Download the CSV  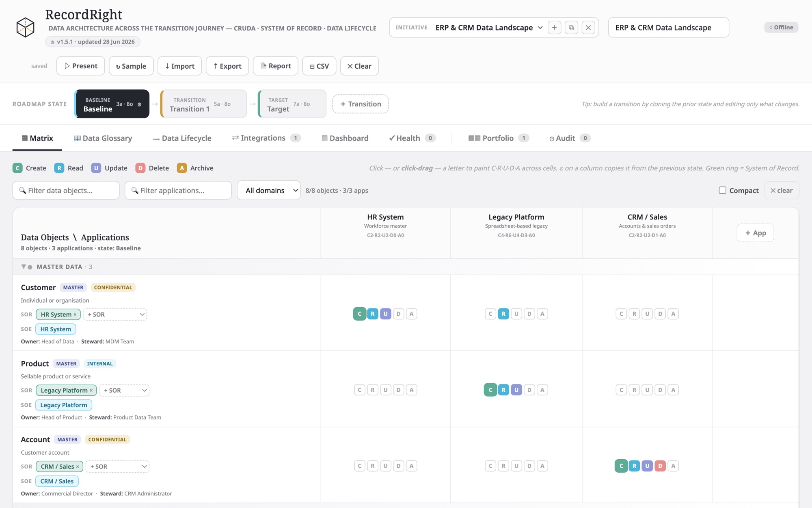319,66
